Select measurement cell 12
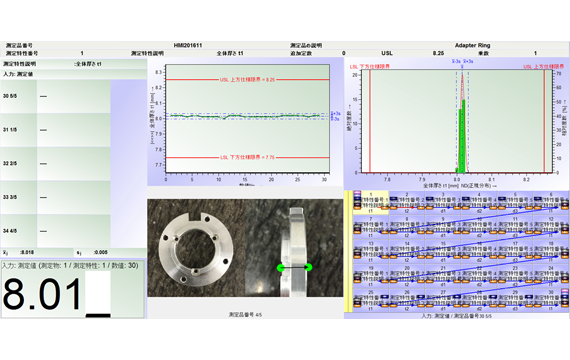570x360 pixels. [551, 227]
